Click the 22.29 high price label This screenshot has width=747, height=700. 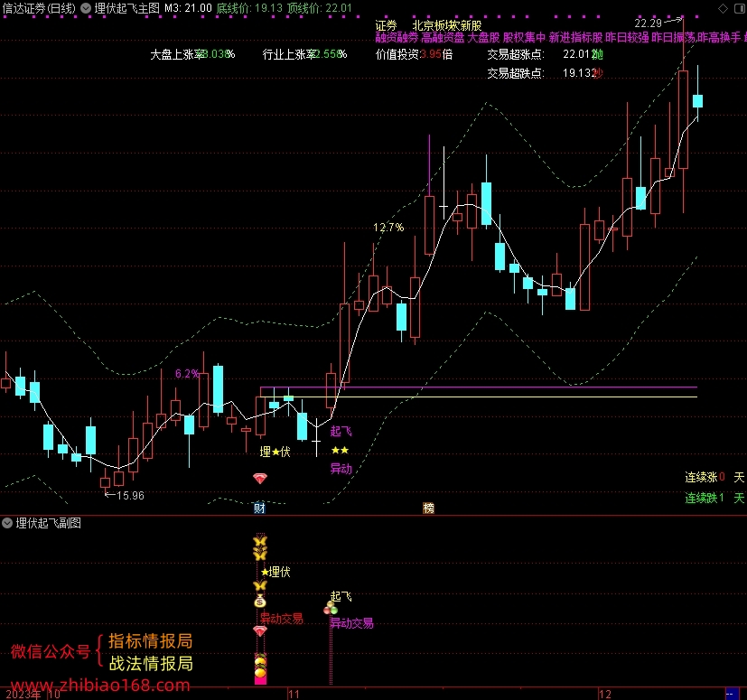649,23
